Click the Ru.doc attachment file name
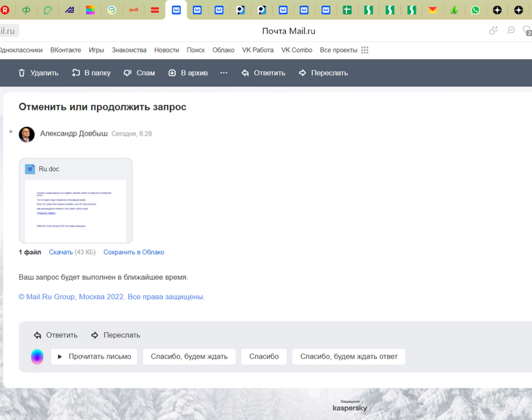 tap(49, 169)
